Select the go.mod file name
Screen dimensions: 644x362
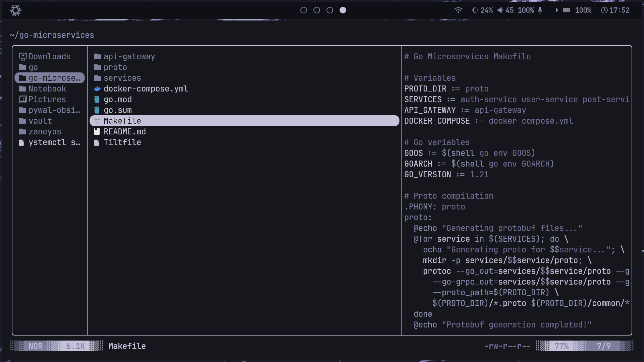point(118,99)
